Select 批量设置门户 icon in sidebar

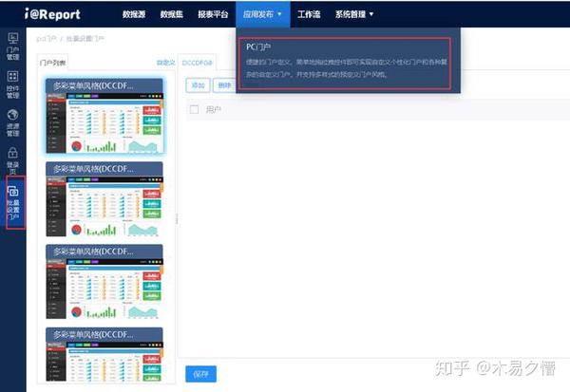coord(13,202)
